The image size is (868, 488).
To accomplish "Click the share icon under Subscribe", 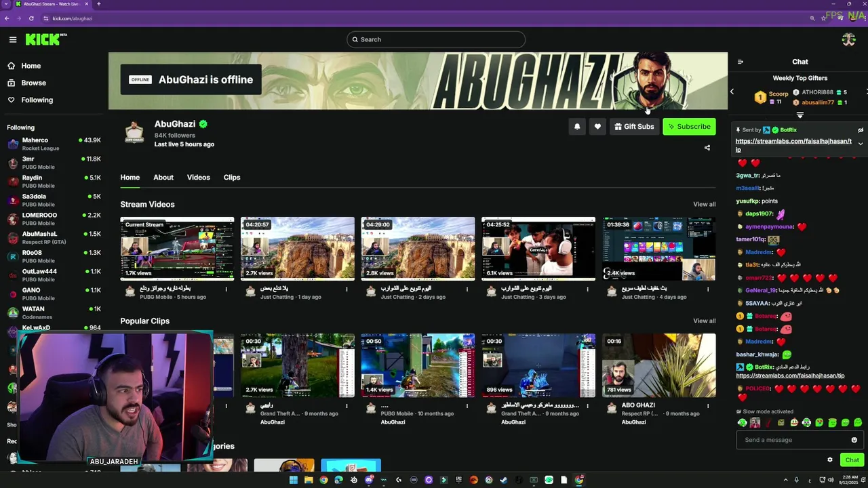I will [x=707, y=148].
